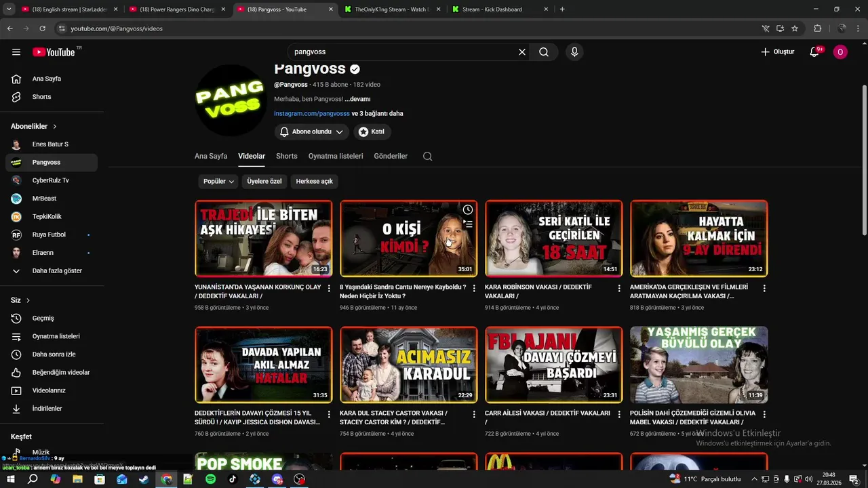The image size is (868, 488).
Task: Open Windows Start menu
Action: tap(10, 479)
